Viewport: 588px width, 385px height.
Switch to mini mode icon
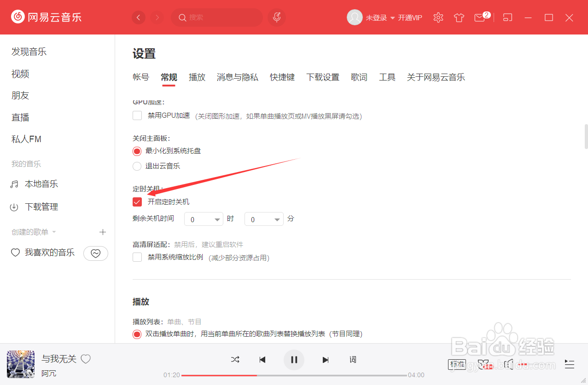coord(507,17)
